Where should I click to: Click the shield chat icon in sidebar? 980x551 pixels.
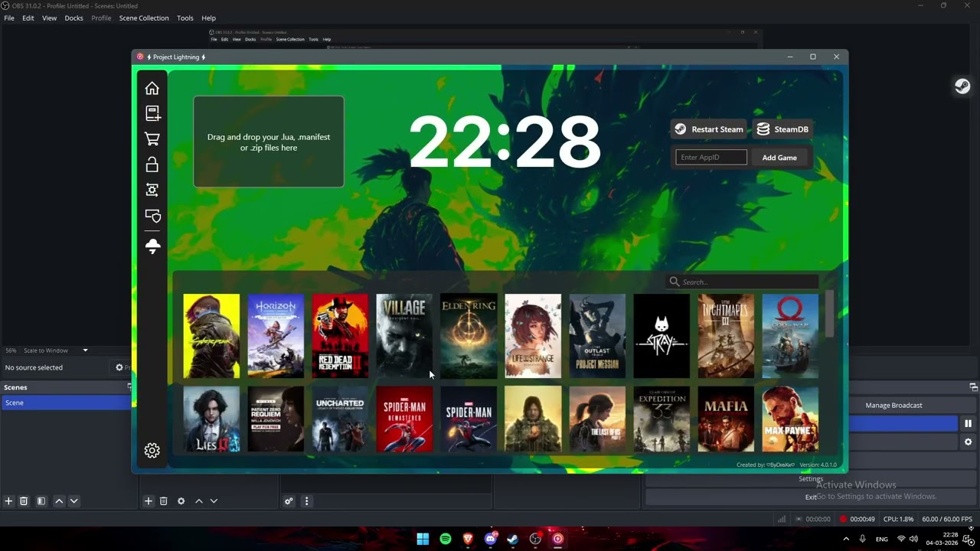(x=152, y=216)
